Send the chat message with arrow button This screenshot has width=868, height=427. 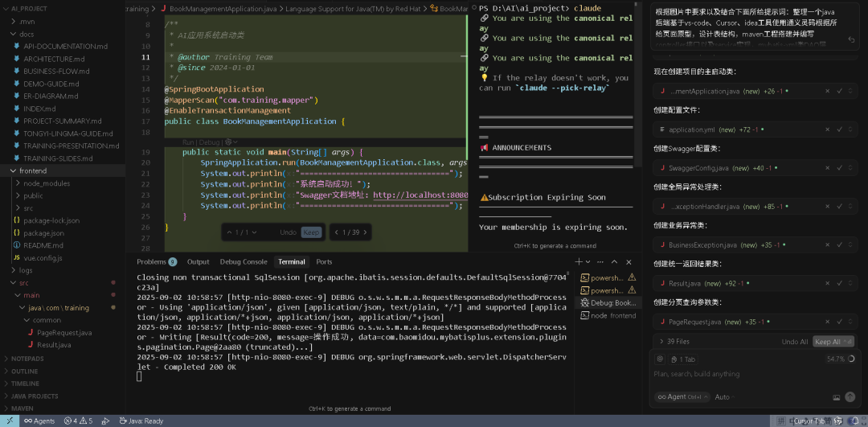pyautogui.click(x=850, y=397)
